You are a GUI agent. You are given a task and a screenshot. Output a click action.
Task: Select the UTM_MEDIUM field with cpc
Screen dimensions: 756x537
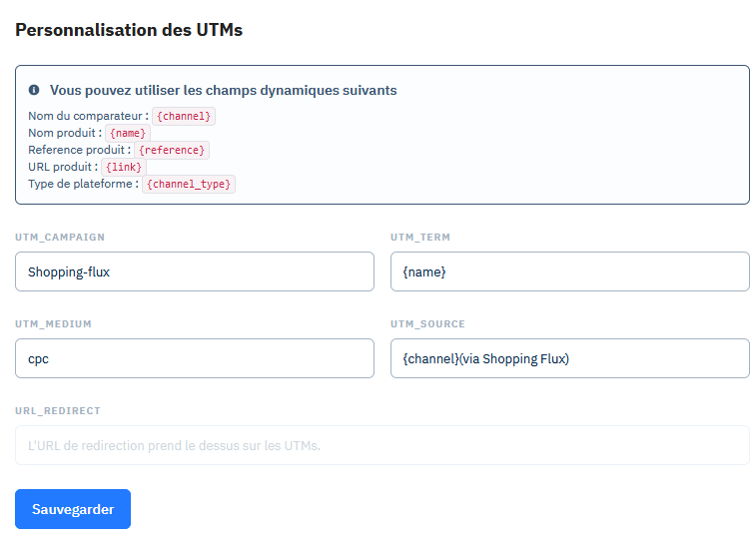click(195, 358)
